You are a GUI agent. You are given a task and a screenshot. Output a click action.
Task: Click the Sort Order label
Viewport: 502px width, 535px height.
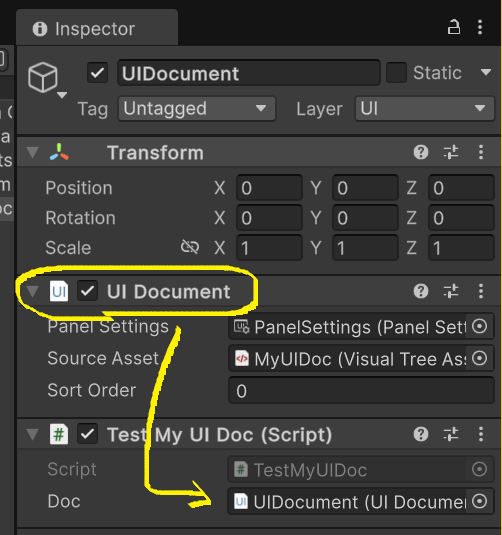point(92,390)
